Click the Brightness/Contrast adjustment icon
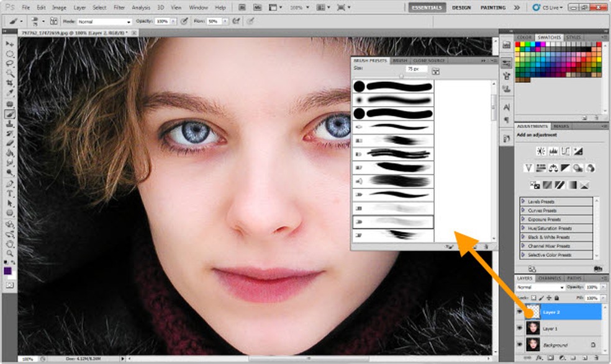Screen dimensions: 611x364 tap(540, 151)
